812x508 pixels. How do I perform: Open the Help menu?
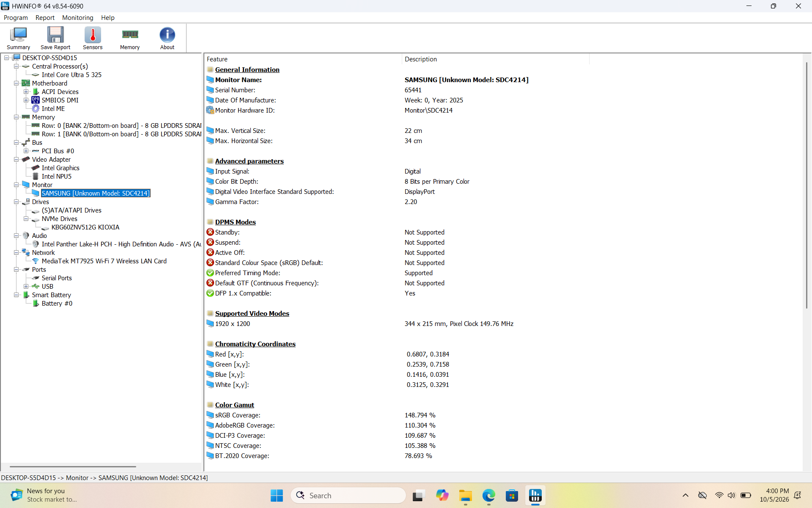point(107,18)
